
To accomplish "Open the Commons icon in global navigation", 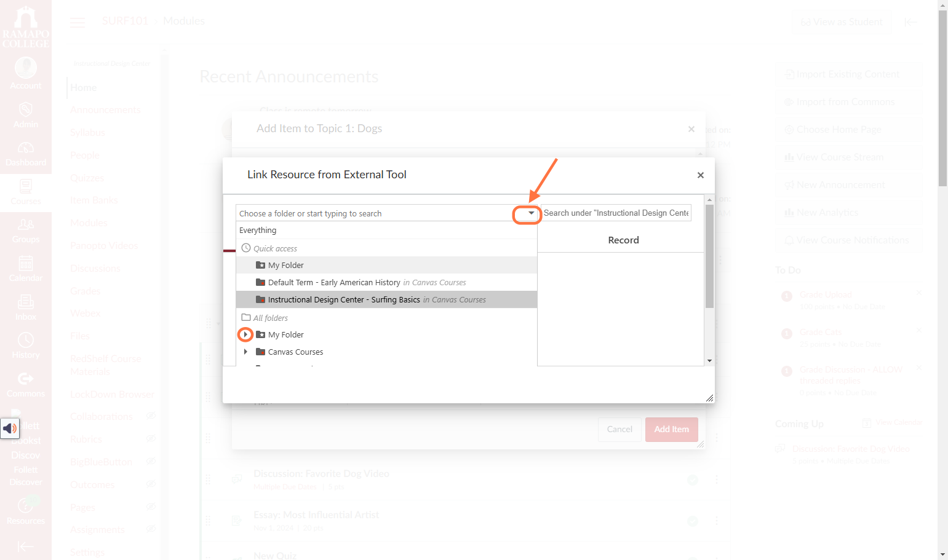I will tap(26, 385).
